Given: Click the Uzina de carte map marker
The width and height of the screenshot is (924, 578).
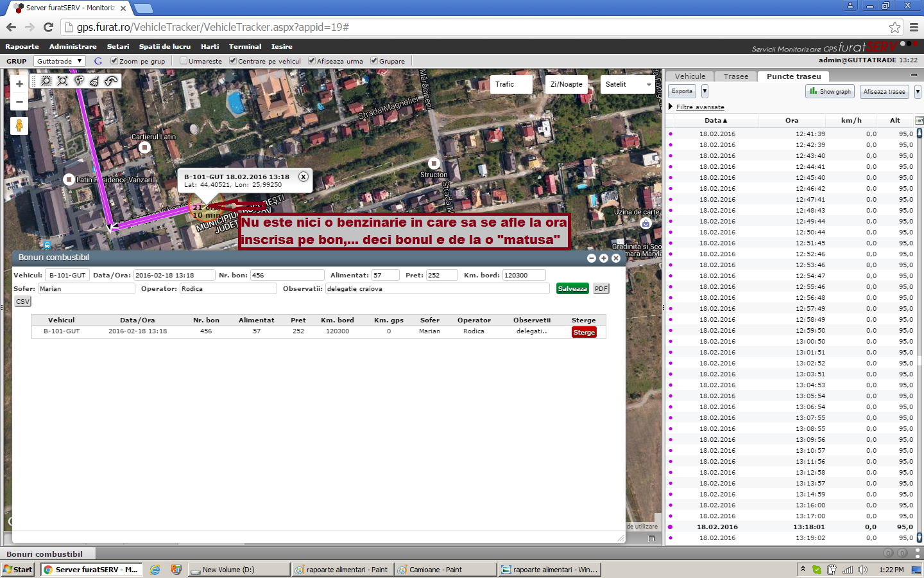Looking at the screenshot, I should pos(646,223).
